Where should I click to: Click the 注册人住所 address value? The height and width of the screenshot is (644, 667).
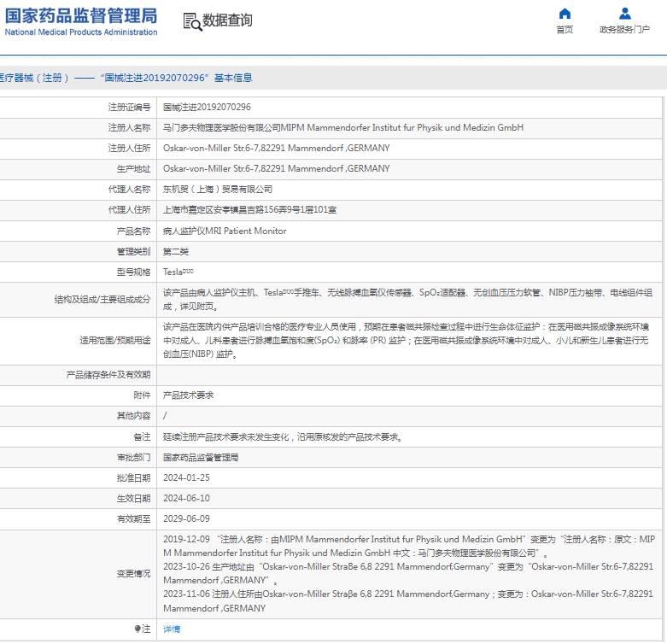(277, 148)
